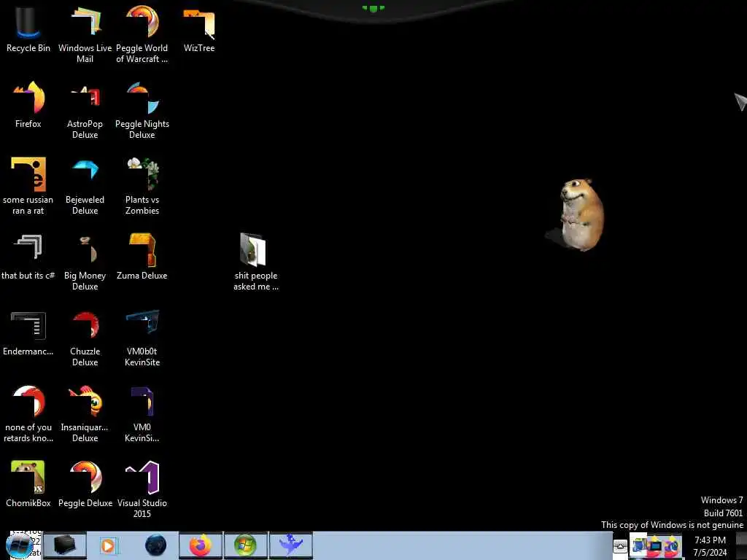This screenshot has height=560, width=747.
Task: Show hidden system tray icons arrow
Action: point(620,546)
